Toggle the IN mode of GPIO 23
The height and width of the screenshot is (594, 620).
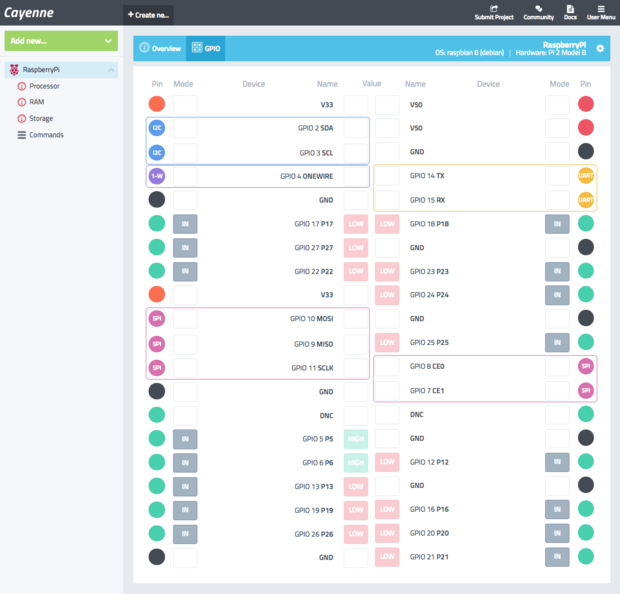[557, 271]
